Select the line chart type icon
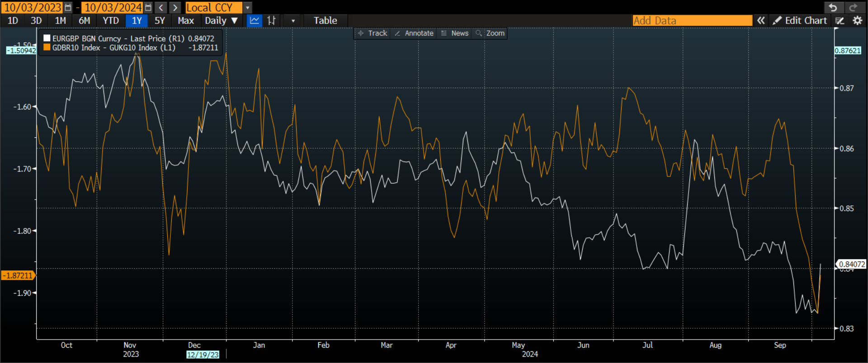 point(255,20)
